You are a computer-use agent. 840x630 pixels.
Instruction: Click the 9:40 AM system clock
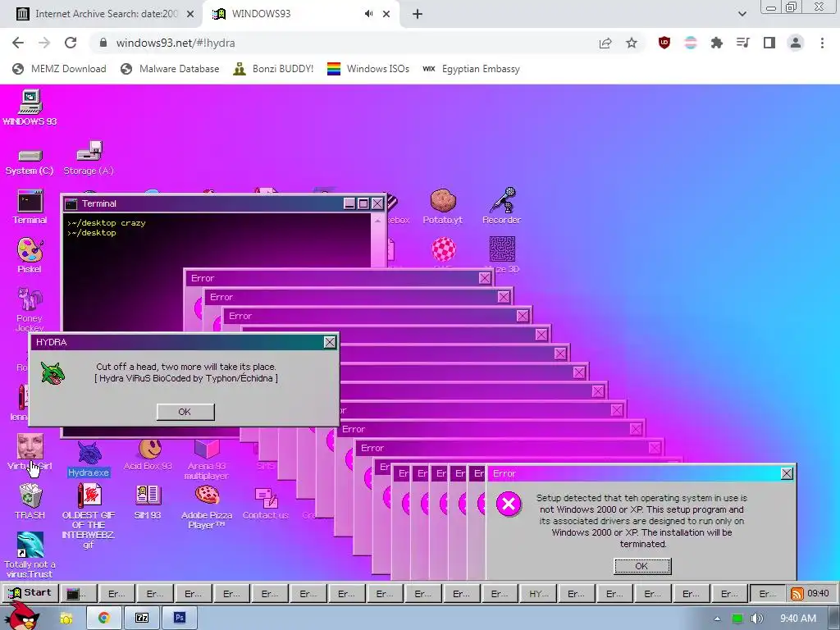coord(797,619)
